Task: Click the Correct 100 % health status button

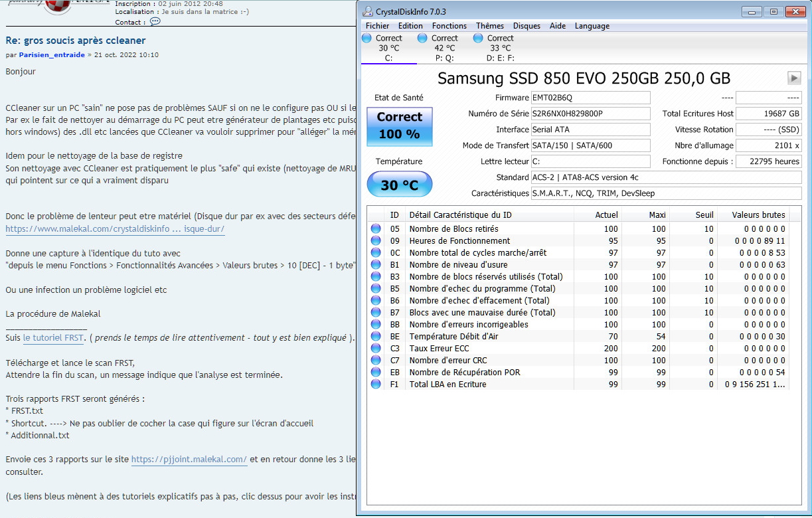Action: tap(399, 126)
